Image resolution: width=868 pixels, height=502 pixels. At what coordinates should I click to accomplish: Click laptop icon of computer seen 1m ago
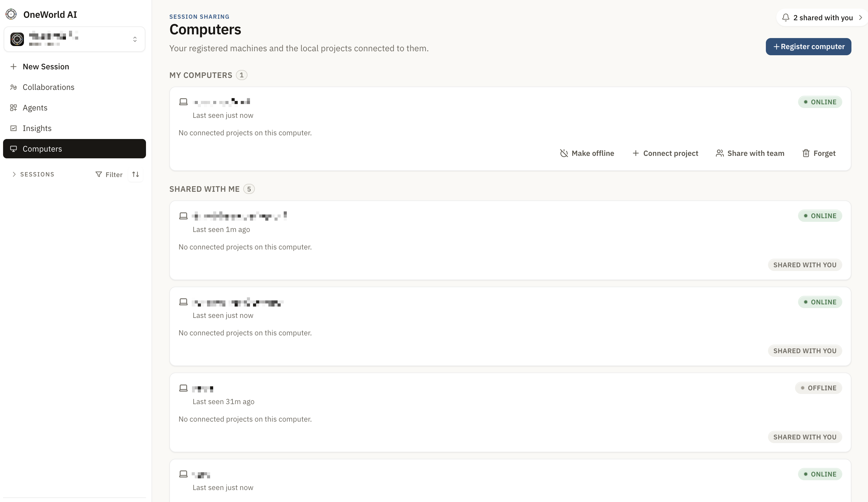point(183,216)
